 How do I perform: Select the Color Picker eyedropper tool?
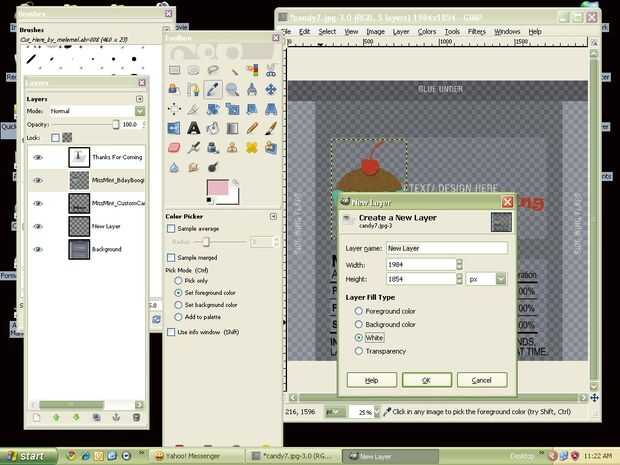[x=213, y=89]
